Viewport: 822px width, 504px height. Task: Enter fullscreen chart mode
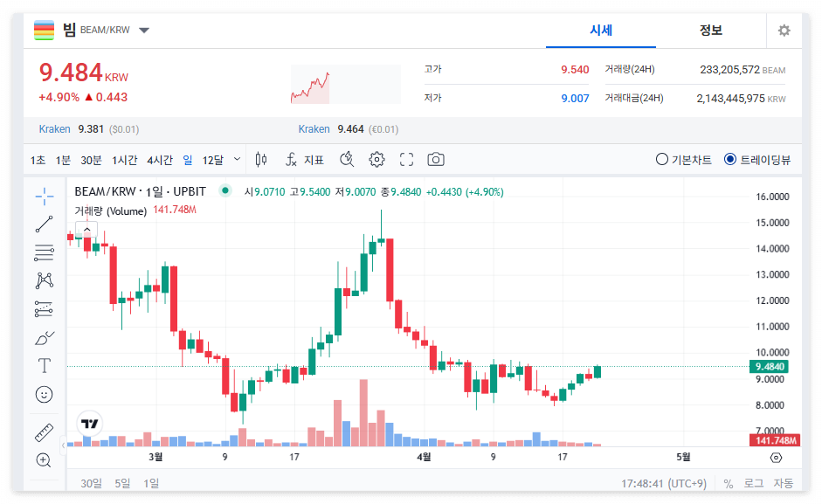click(406, 160)
